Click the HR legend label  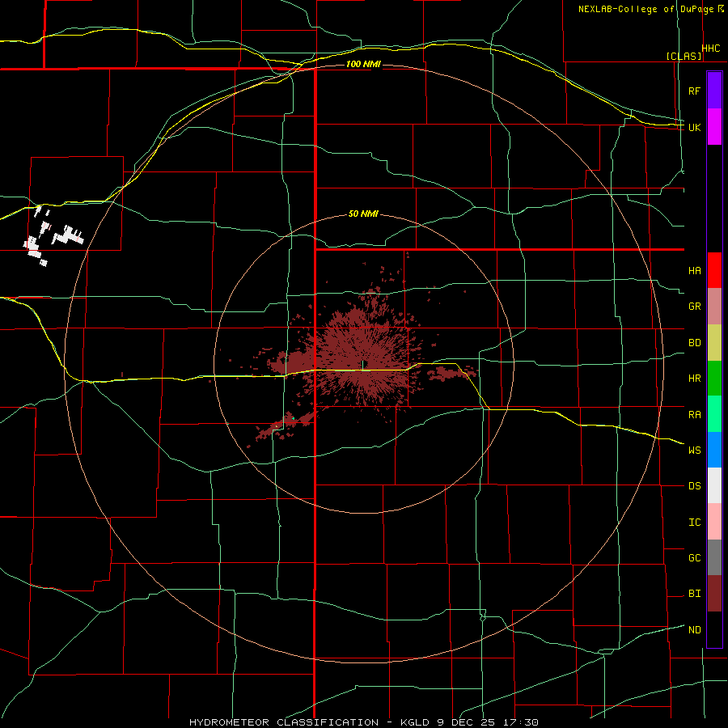click(694, 379)
